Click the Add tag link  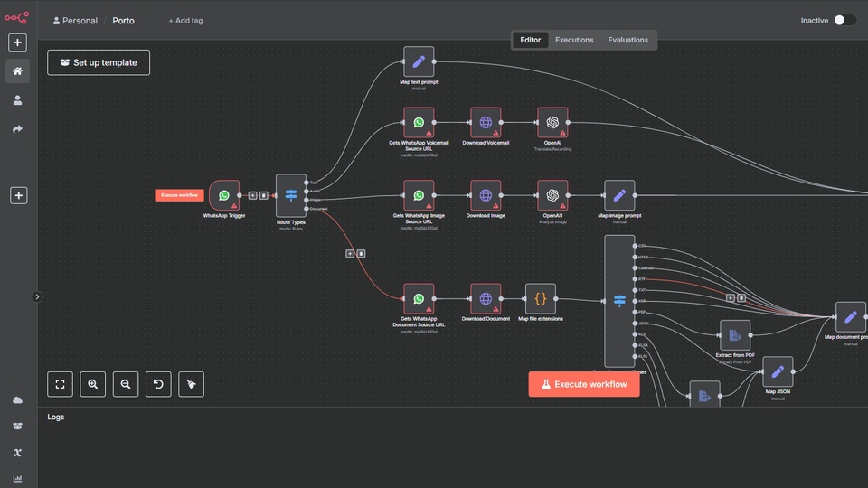click(x=185, y=21)
